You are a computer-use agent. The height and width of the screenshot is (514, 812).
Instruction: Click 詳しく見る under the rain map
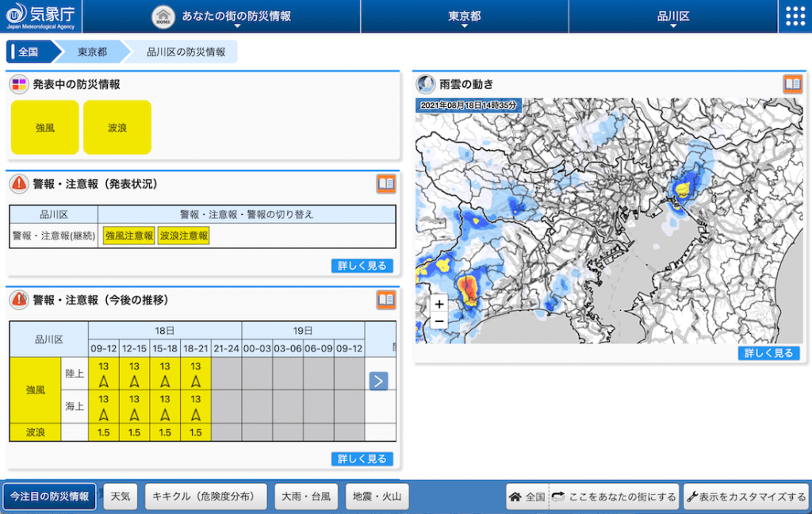point(768,353)
